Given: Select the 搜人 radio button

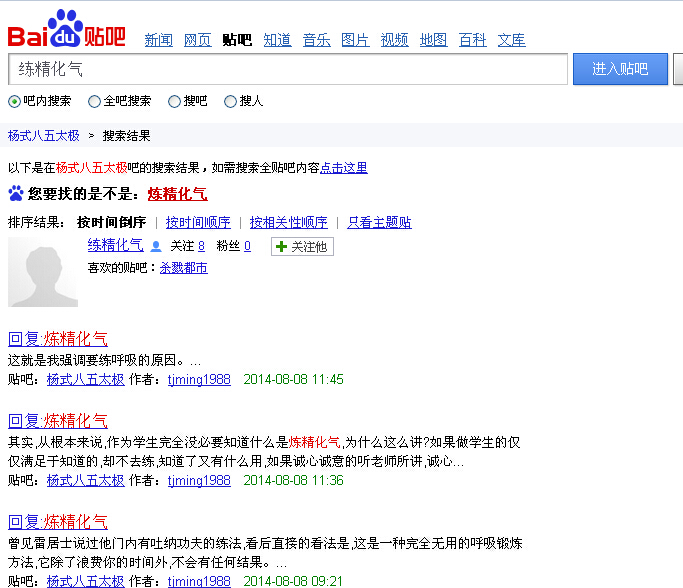Looking at the screenshot, I should pos(230,101).
